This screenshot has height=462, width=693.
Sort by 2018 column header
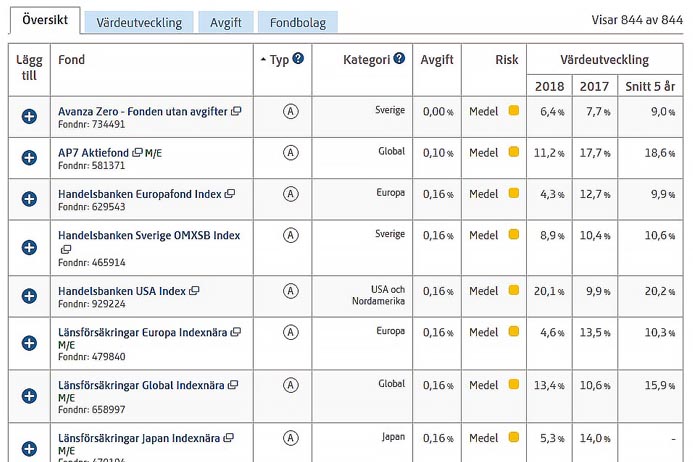549,86
